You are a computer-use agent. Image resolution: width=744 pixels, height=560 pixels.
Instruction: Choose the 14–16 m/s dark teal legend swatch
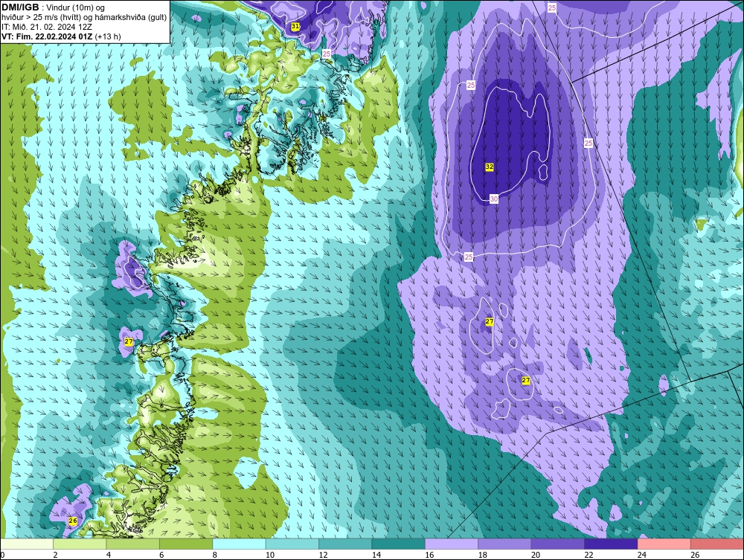399,544
